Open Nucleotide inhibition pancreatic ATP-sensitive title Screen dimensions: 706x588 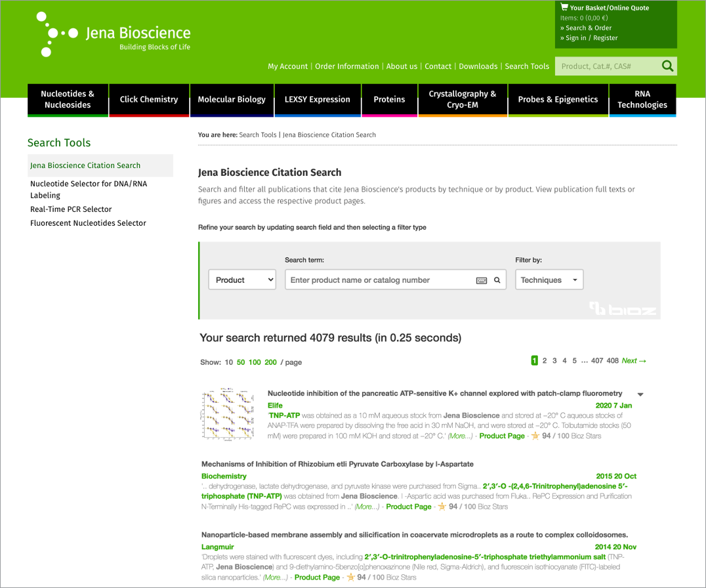[445, 393]
